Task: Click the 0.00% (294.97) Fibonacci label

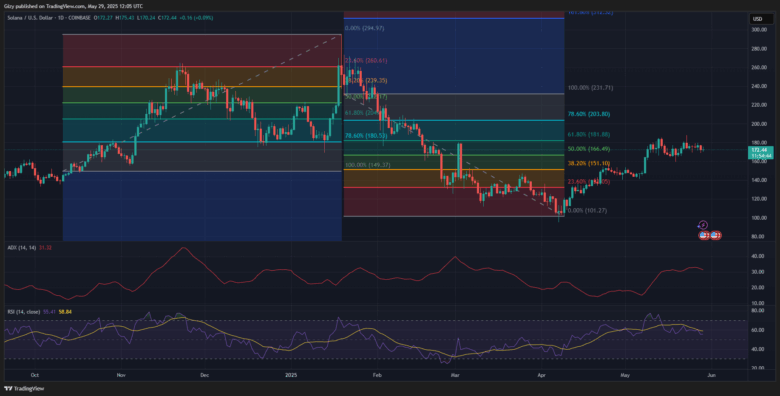Action: 366,28
